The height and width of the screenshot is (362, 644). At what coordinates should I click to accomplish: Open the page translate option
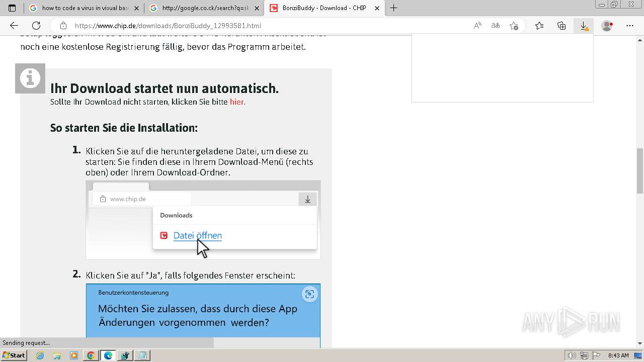point(496,26)
